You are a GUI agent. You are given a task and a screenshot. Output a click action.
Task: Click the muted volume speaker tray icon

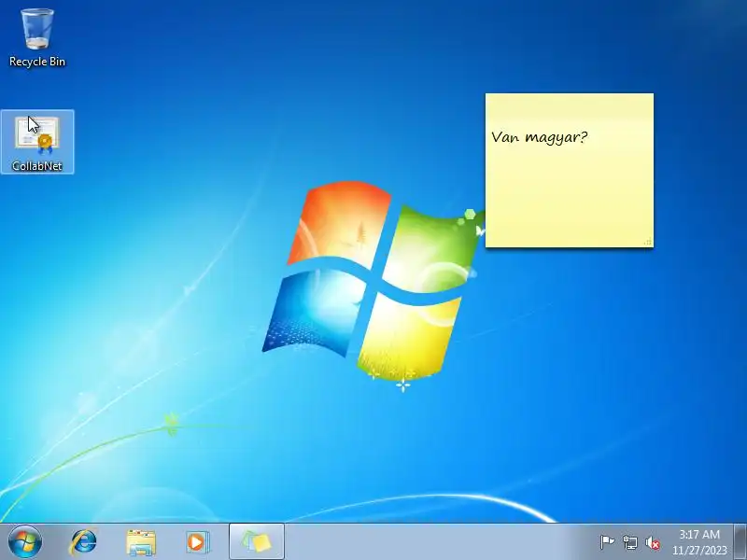click(x=653, y=543)
